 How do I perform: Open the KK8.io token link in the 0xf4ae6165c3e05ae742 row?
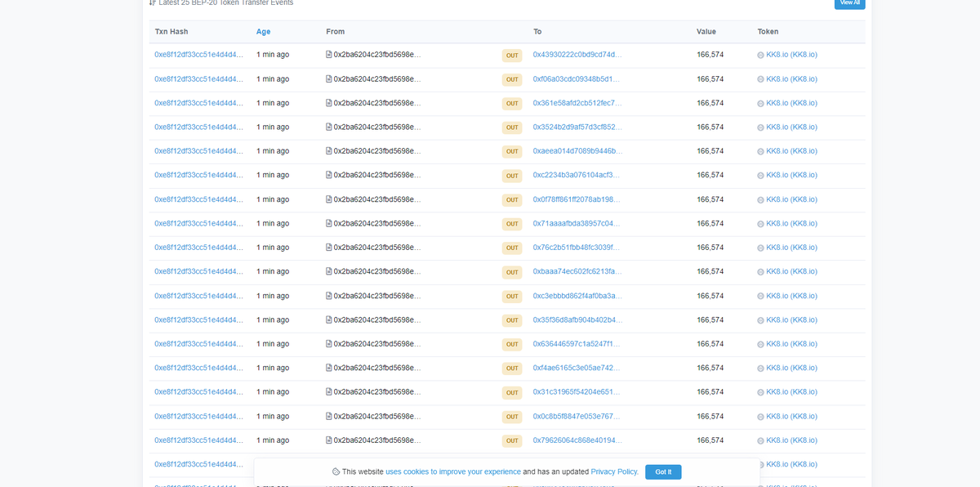pos(791,369)
